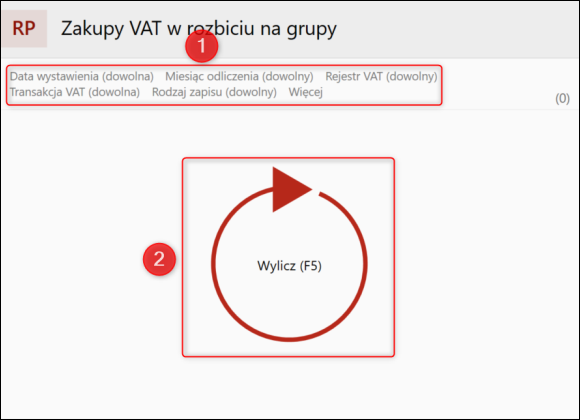Open the Rodzaj zapisu (dowolny) filter

coord(214,92)
